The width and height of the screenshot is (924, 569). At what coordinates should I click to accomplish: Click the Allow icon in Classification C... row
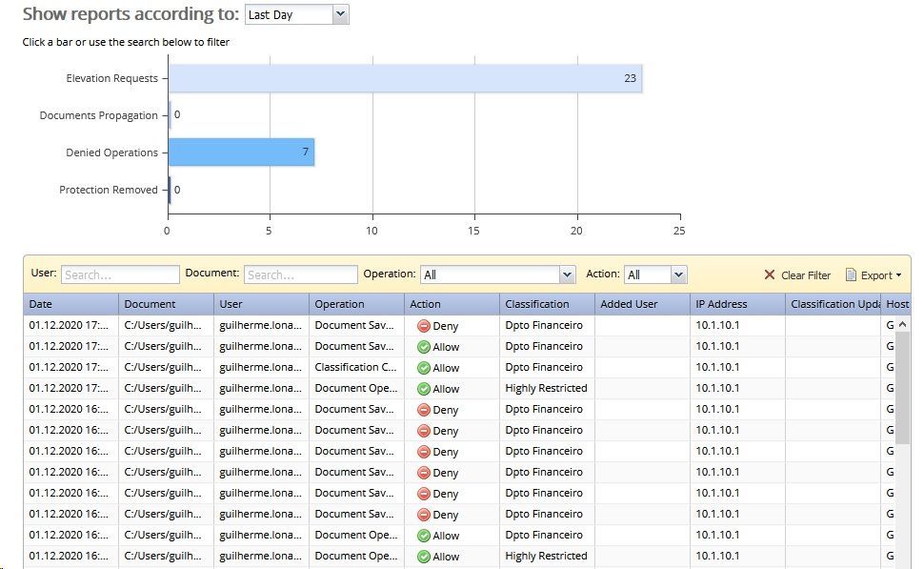tap(424, 368)
